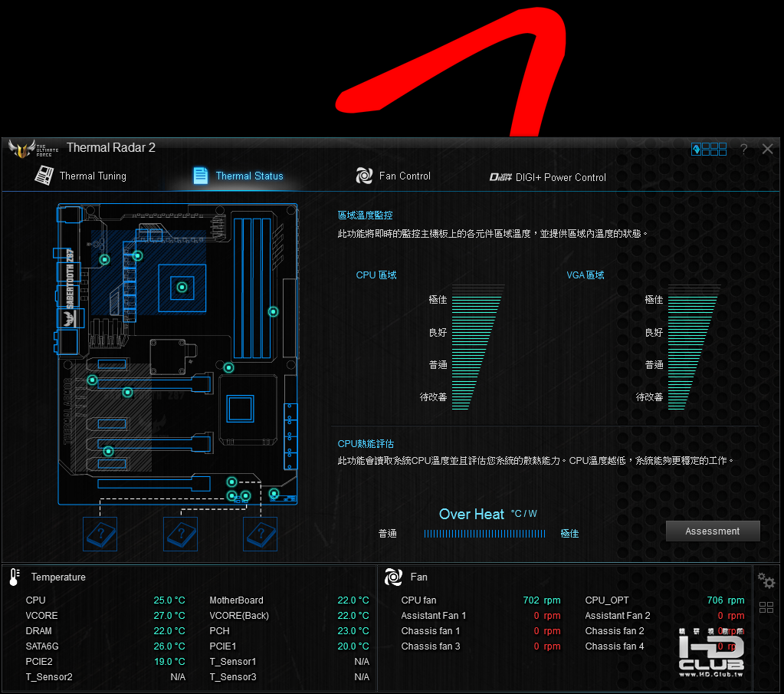The height and width of the screenshot is (694, 784).
Task: Select sensor dot just below the upper long PCIe slot
Action: coord(127,393)
